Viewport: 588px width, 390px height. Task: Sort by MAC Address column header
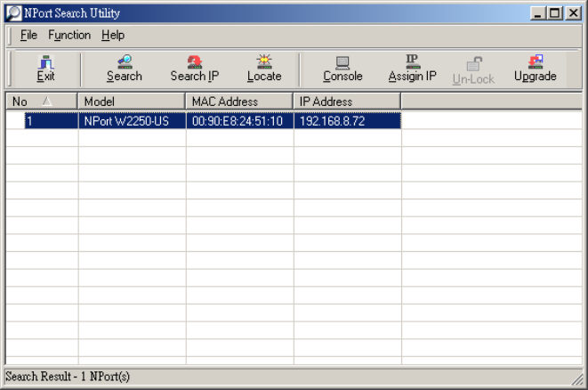239,102
